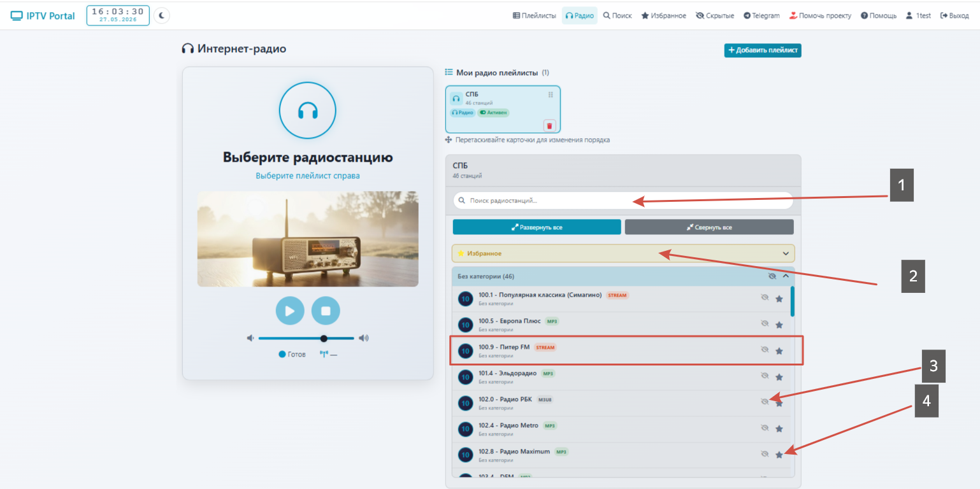Open the Telegram link
The width and height of the screenshot is (980, 489).
pyautogui.click(x=761, y=16)
